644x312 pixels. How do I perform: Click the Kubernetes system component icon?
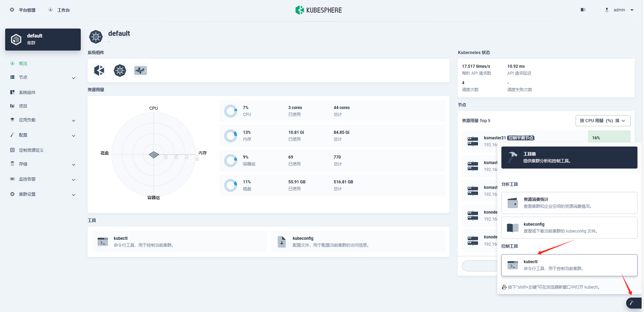click(120, 71)
